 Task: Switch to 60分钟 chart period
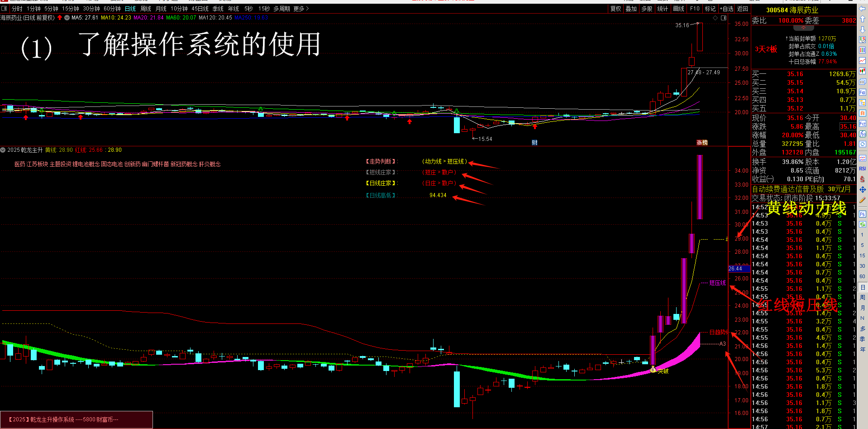pos(112,9)
